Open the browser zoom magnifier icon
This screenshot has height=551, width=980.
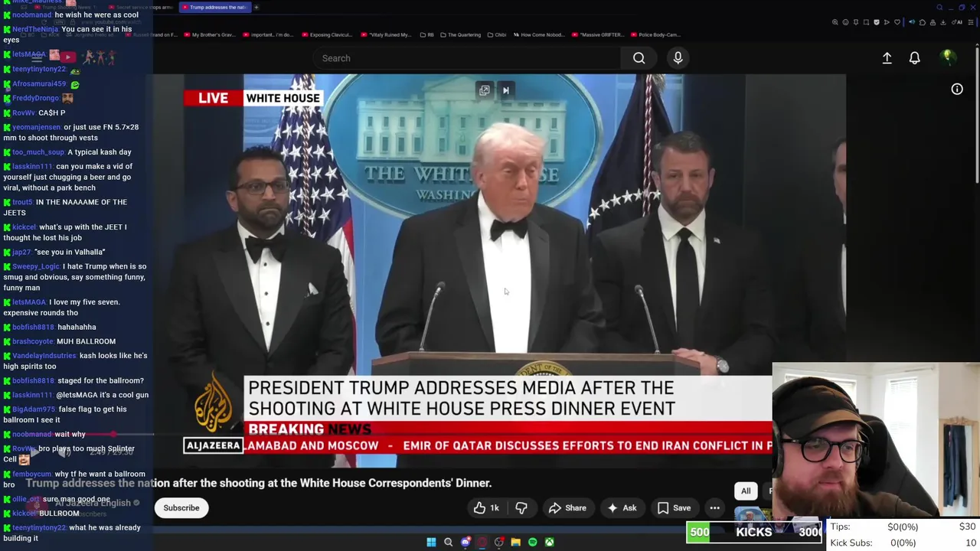(835, 22)
